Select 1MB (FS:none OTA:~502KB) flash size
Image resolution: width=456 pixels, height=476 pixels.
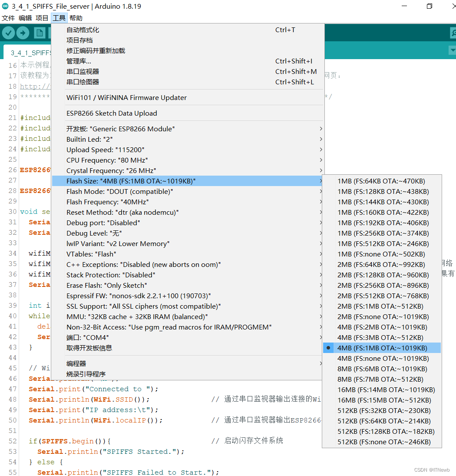coord(382,254)
